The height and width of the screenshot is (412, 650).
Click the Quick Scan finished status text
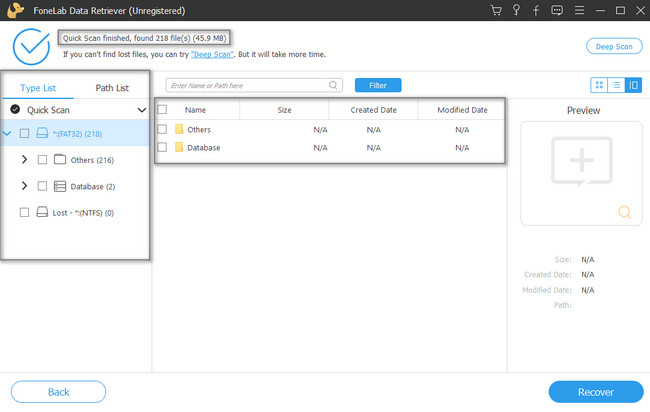144,38
